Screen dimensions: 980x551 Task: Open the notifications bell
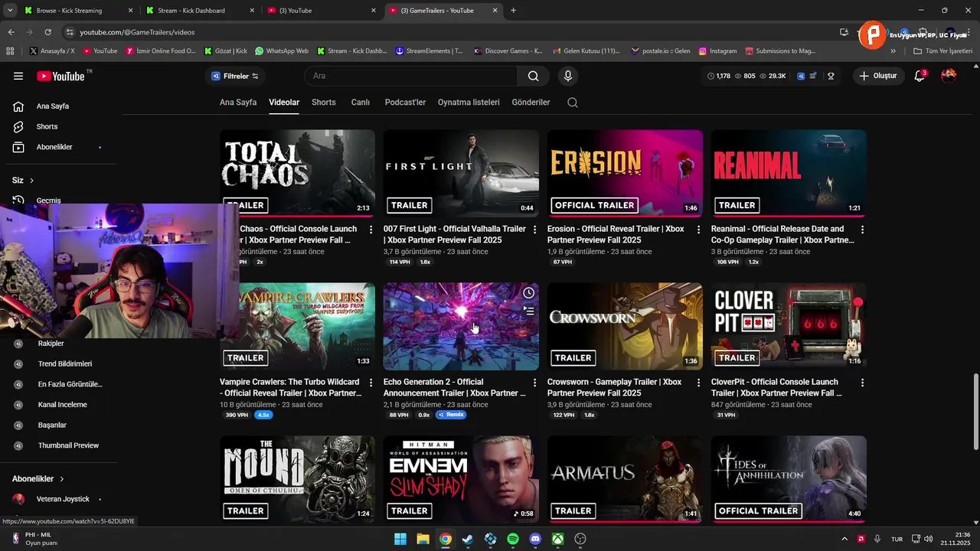pyautogui.click(x=920, y=76)
